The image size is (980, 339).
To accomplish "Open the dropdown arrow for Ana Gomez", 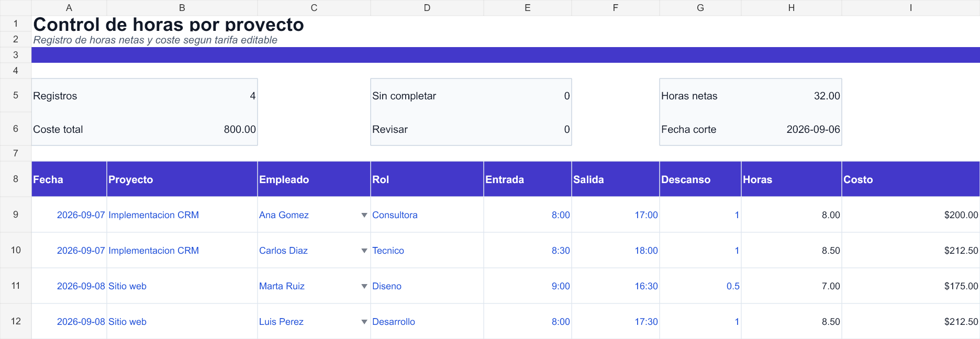I will [x=364, y=215].
